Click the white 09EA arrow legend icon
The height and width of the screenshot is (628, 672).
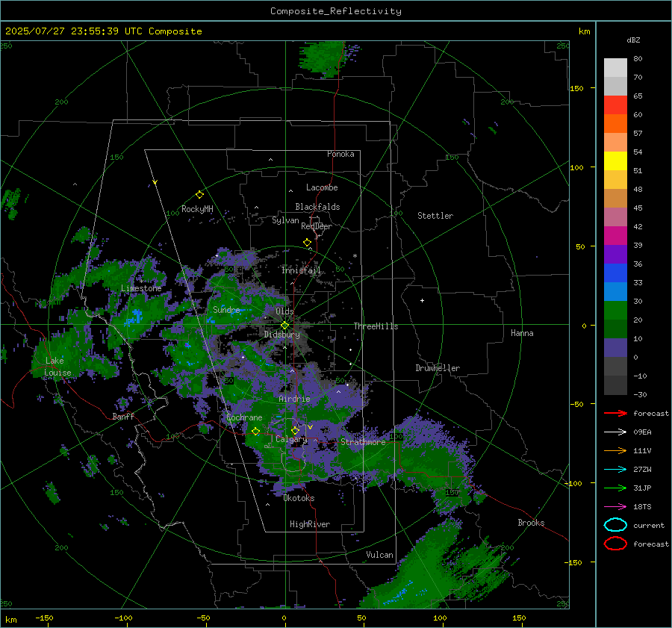click(x=615, y=432)
